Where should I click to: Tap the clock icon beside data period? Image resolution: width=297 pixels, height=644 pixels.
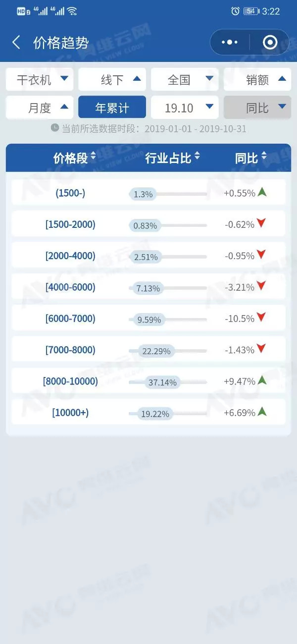55,128
